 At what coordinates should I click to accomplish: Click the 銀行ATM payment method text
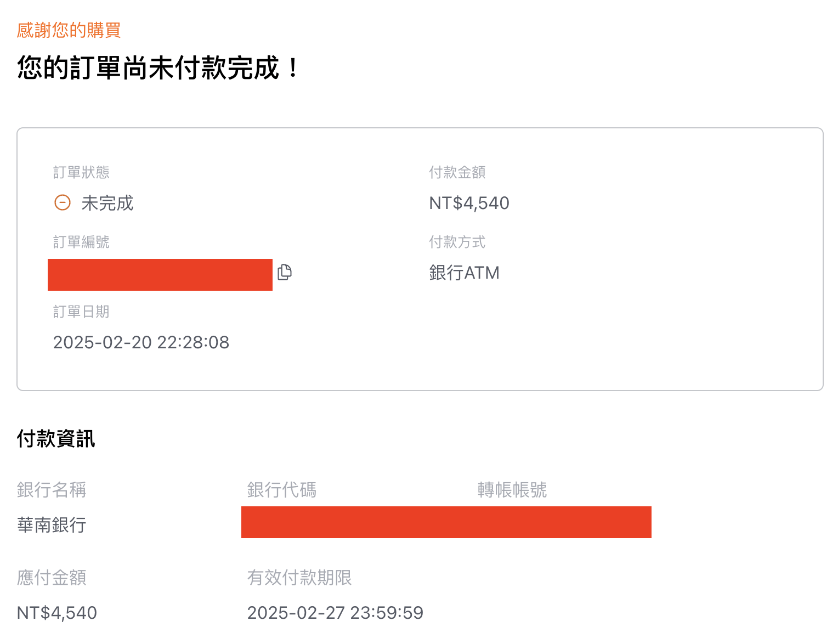[x=464, y=273]
